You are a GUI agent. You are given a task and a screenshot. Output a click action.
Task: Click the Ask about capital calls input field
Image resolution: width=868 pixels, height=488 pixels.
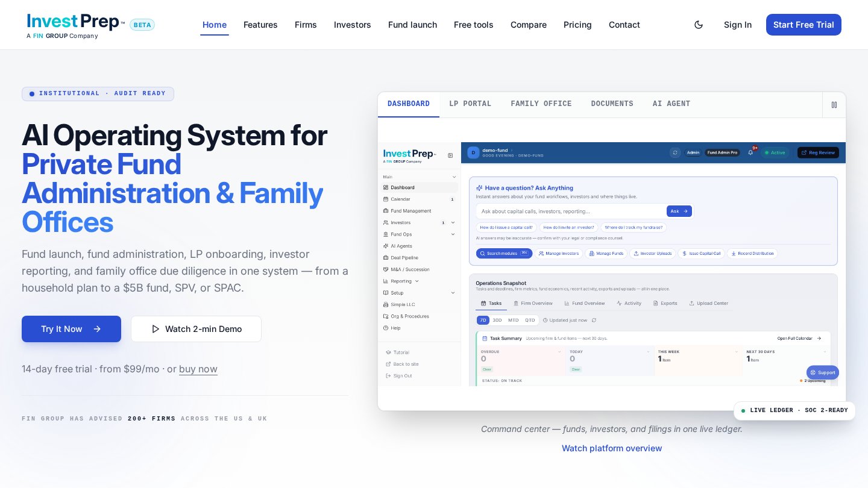coord(570,211)
